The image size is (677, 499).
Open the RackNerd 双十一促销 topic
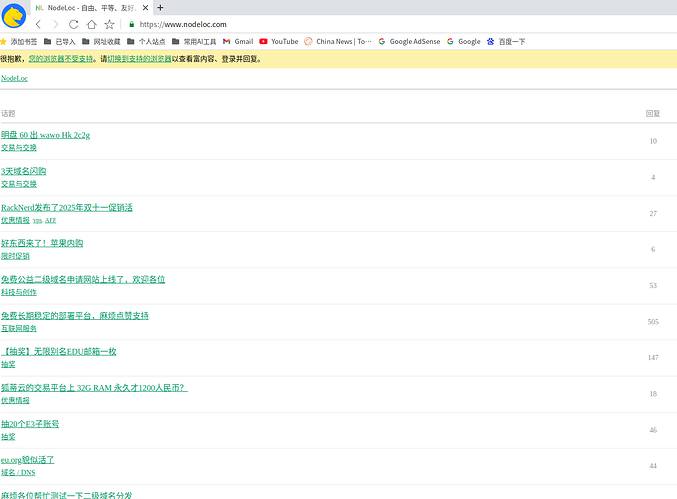point(67,207)
